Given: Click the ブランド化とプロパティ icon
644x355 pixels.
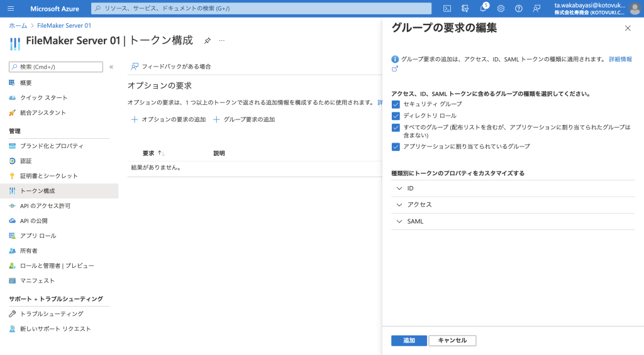Looking at the screenshot, I should click(x=12, y=146).
